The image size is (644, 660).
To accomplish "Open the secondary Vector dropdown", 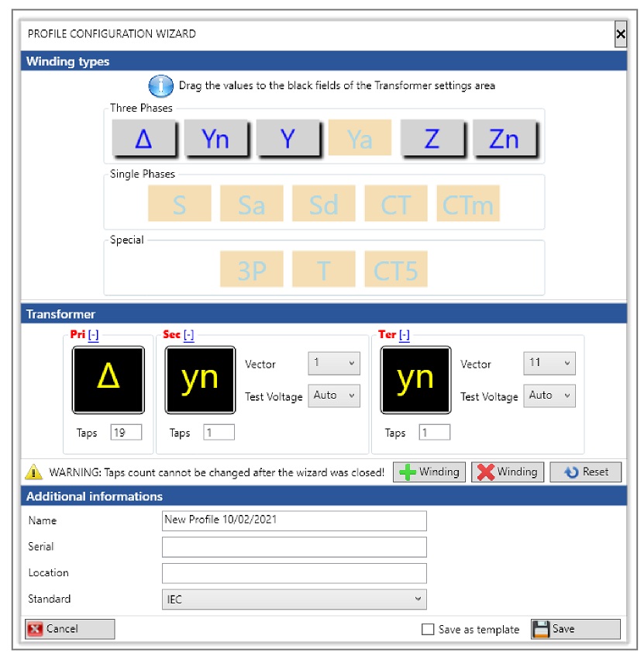I will point(334,363).
